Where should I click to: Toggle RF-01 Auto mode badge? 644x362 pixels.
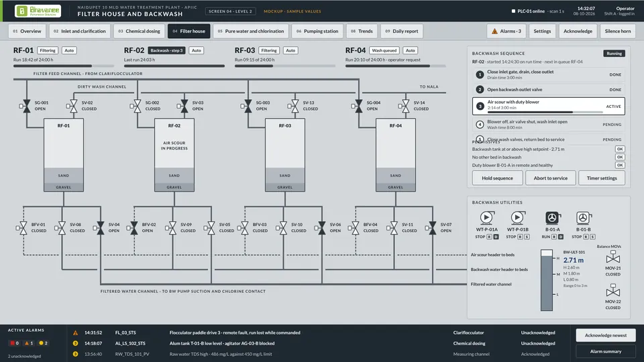[69, 50]
